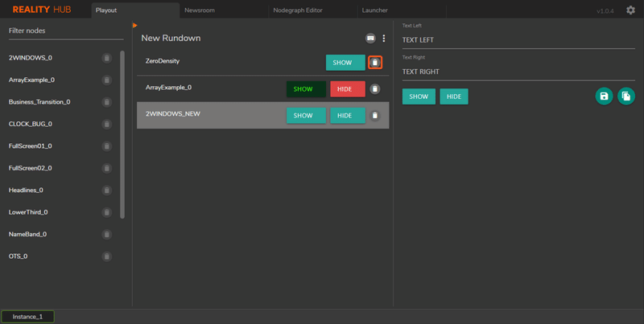Click the round save disk icon button
This screenshot has height=324, width=644.
click(x=605, y=96)
